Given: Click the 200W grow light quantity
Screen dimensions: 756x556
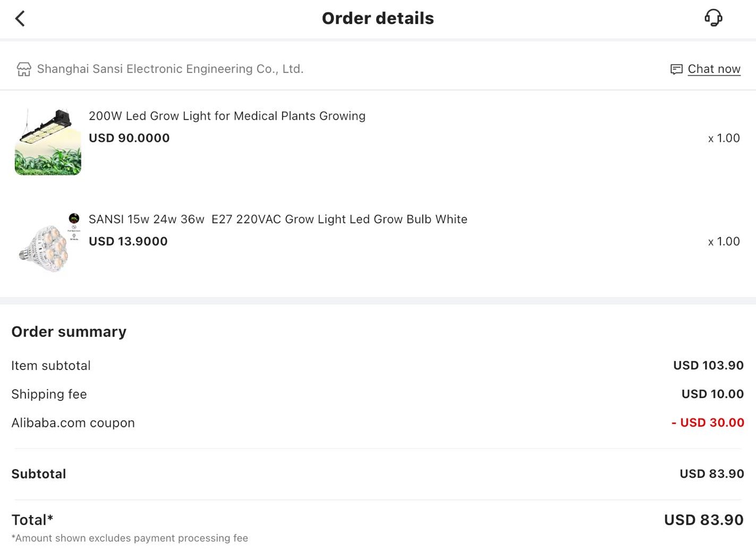Looking at the screenshot, I should click(x=724, y=138).
